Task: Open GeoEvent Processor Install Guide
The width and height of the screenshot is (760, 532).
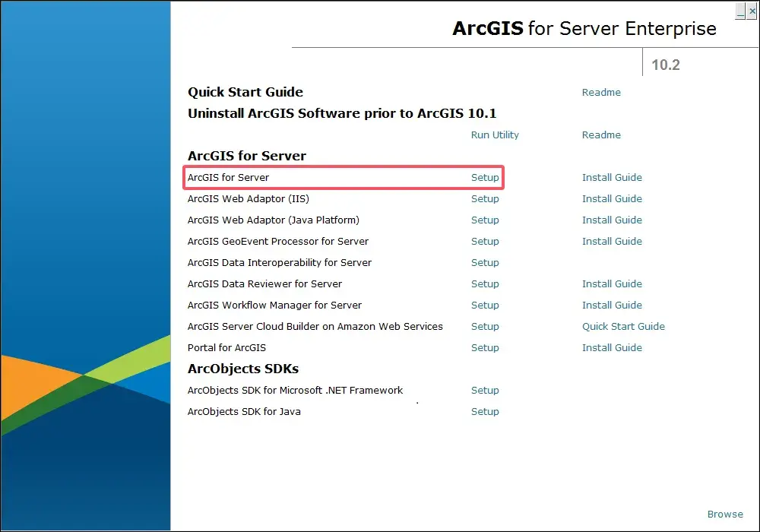Action: click(612, 241)
